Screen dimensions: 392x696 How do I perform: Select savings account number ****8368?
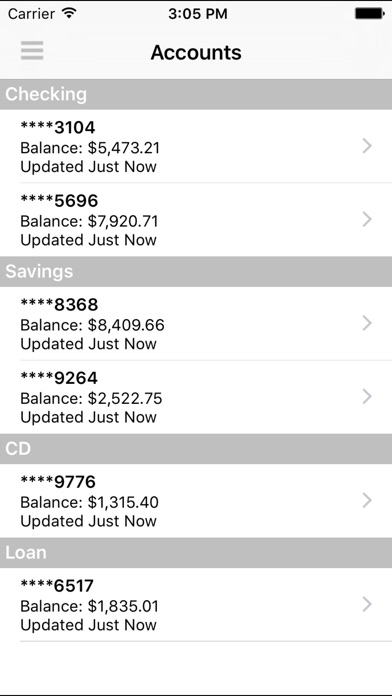coord(59,305)
